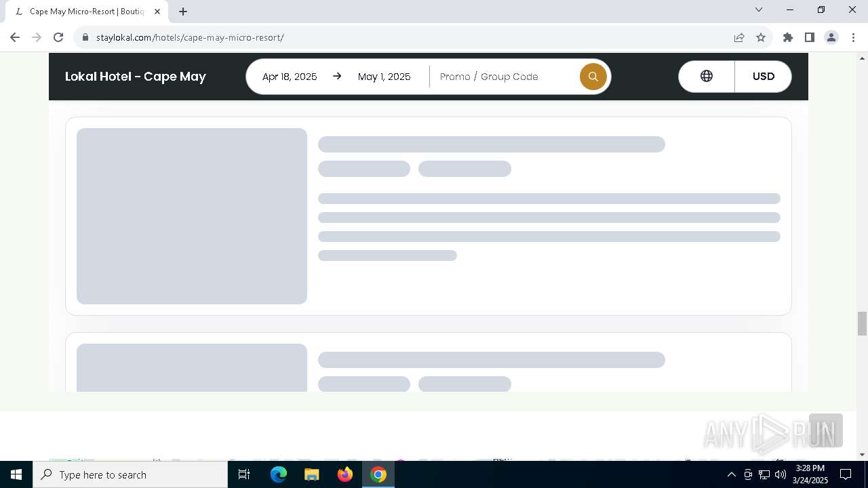Change currency with USD button
The image size is (868, 488).
[x=764, y=77]
